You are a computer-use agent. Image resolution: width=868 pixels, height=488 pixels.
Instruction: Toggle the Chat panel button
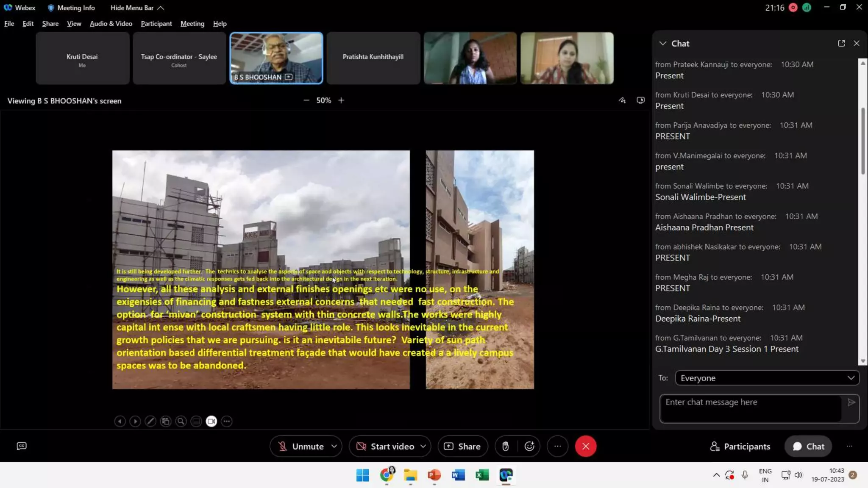point(808,446)
